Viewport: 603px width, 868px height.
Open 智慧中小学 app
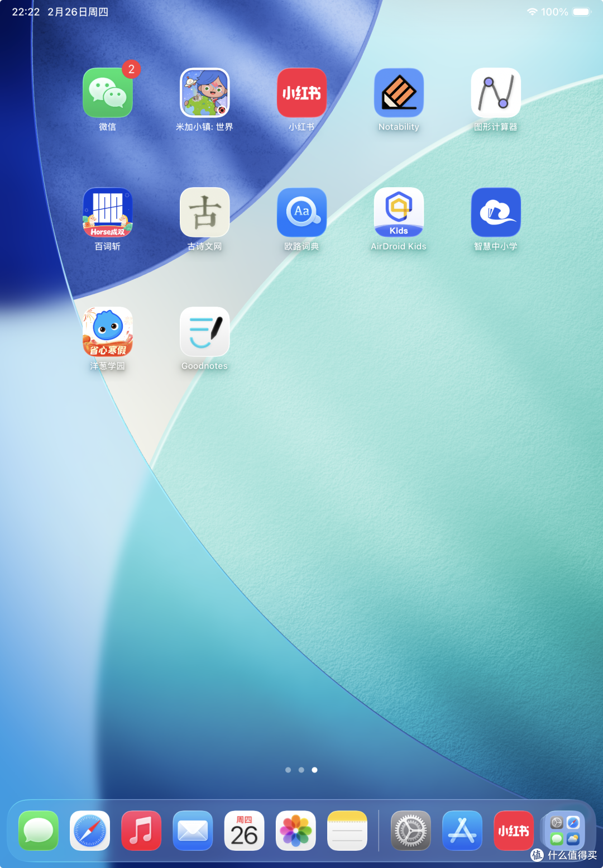[x=496, y=212]
